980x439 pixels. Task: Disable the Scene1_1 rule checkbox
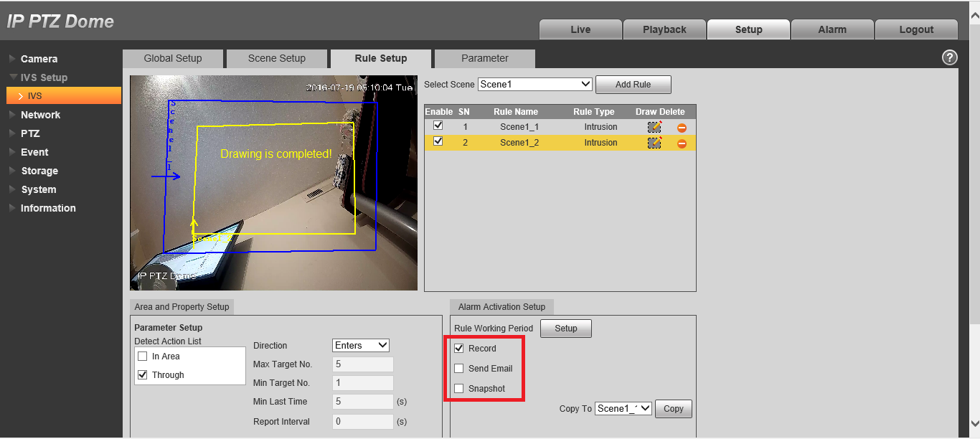438,126
